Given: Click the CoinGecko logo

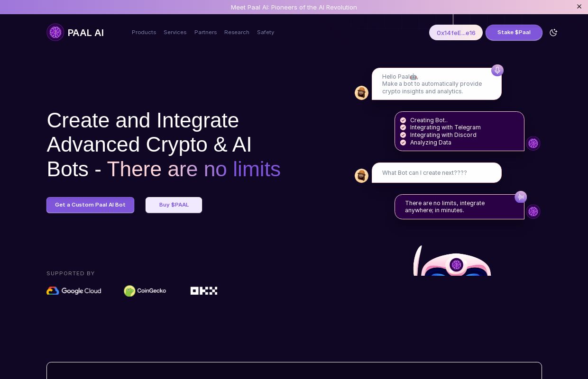Looking at the screenshot, I should (145, 291).
